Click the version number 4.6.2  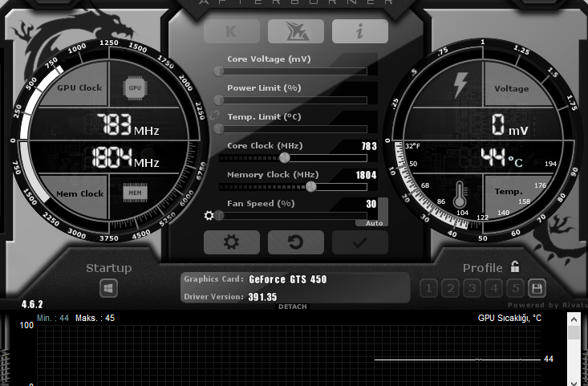[32, 304]
